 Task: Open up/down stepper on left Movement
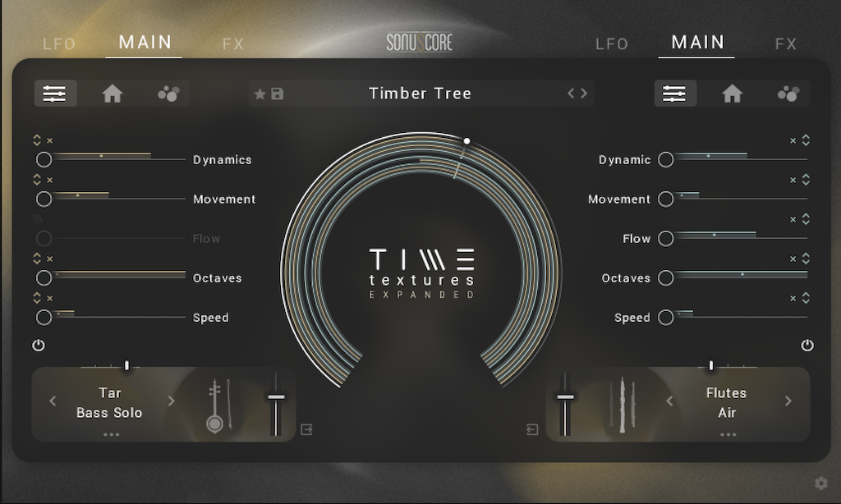(x=37, y=180)
